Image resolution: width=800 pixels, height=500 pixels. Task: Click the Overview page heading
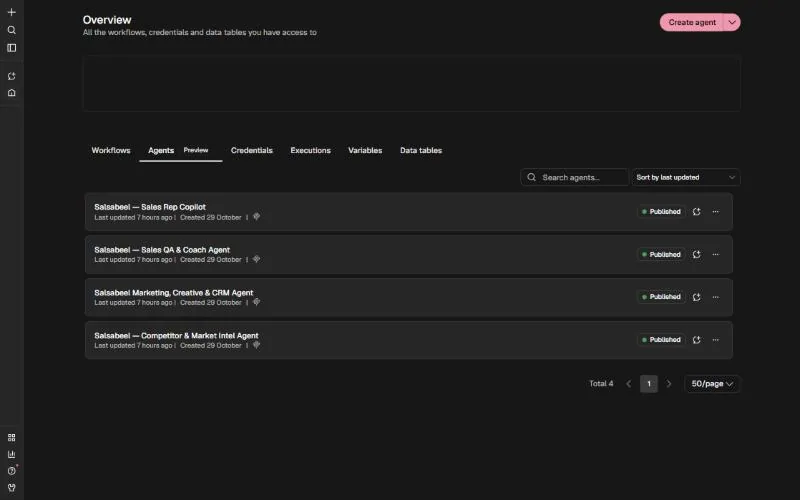click(x=107, y=20)
